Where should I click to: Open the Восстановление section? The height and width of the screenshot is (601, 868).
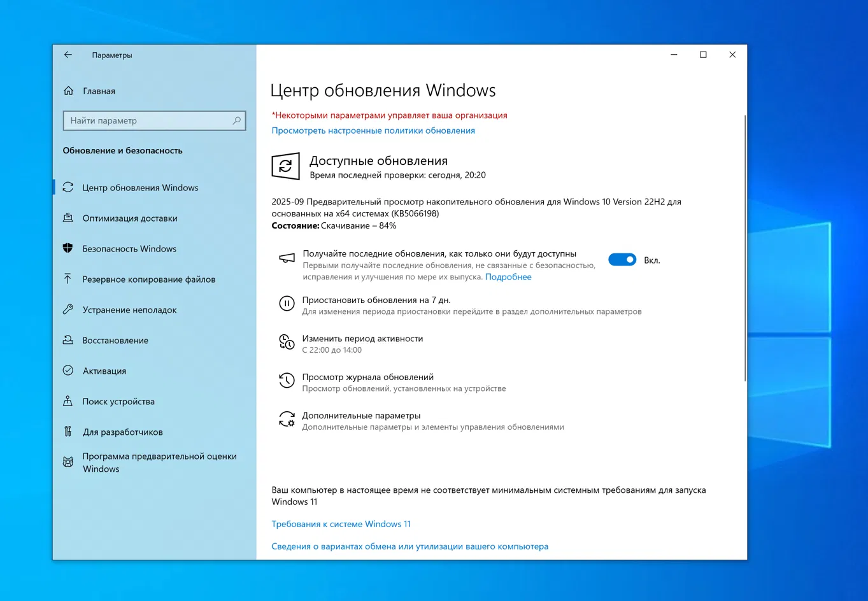click(x=115, y=341)
